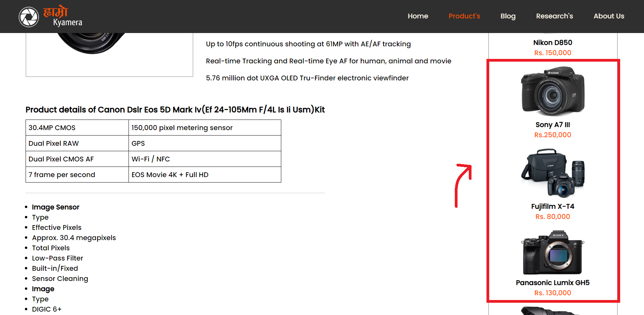644x315 pixels.
Task: Open the Blog menu item
Action: coord(508,16)
